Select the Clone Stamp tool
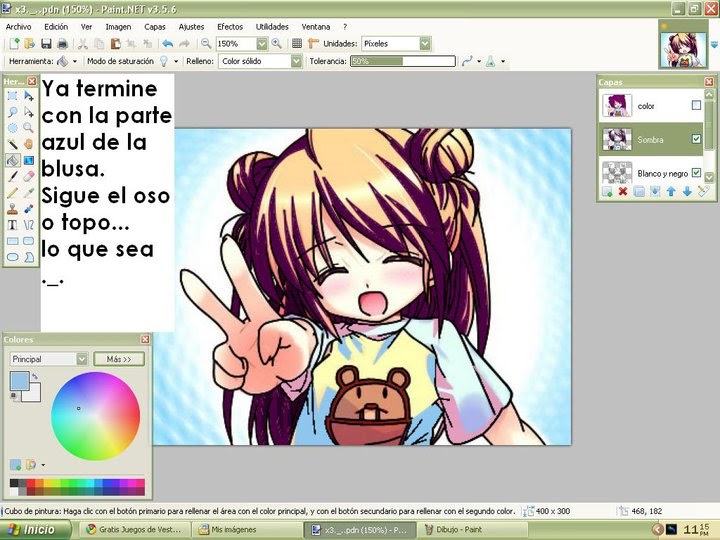This screenshot has height=540, width=720. tap(12, 209)
